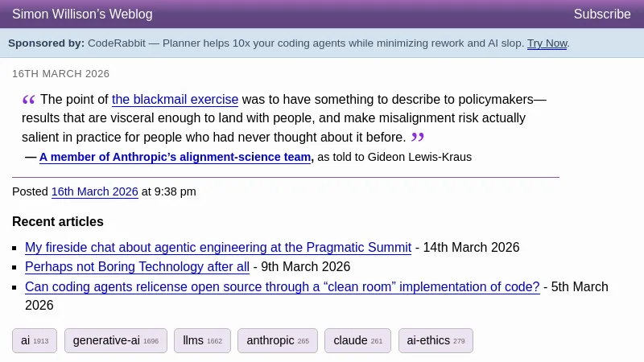Image resolution: width=644 pixels, height=362 pixels.
Task: Open Simon Willison's Weblog home link
Action: pos(82,14)
